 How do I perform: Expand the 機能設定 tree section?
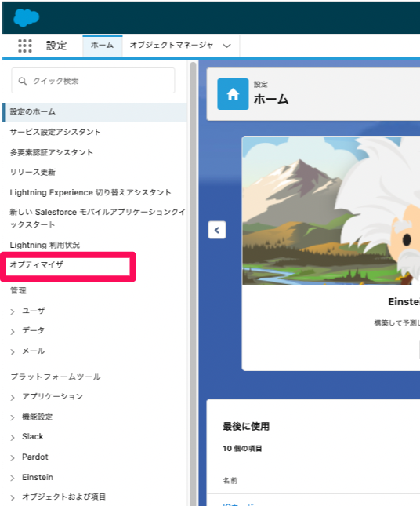coord(13,417)
